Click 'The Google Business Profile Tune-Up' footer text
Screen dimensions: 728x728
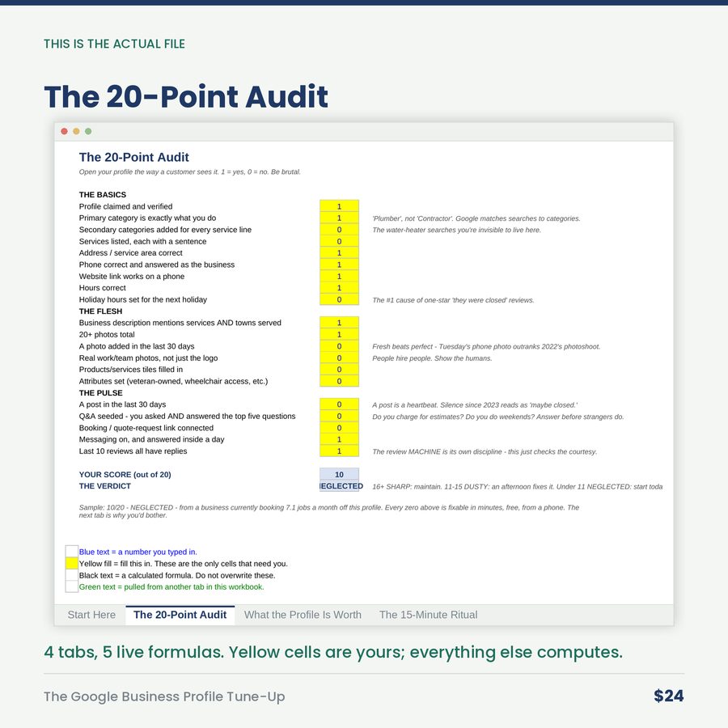[164, 696]
